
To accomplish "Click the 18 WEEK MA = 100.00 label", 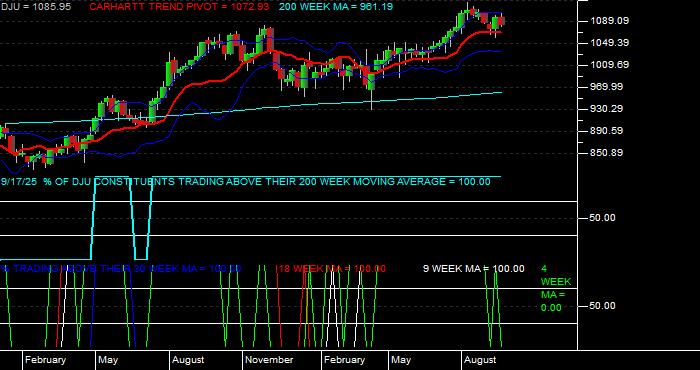I will pos(332,269).
